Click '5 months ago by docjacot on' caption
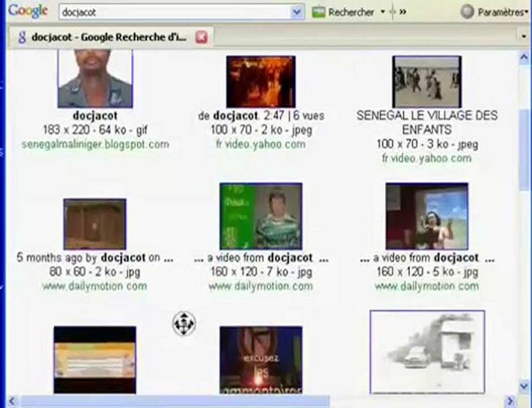The height and width of the screenshot is (408, 532). 95,258
